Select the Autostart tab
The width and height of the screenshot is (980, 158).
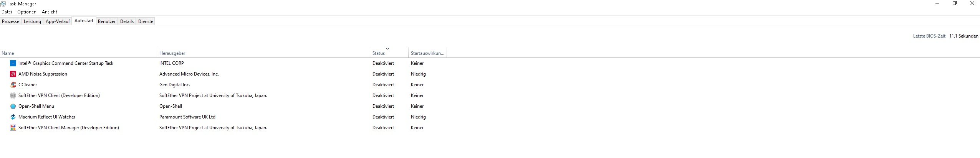pyautogui.click(x=84, y=21)
